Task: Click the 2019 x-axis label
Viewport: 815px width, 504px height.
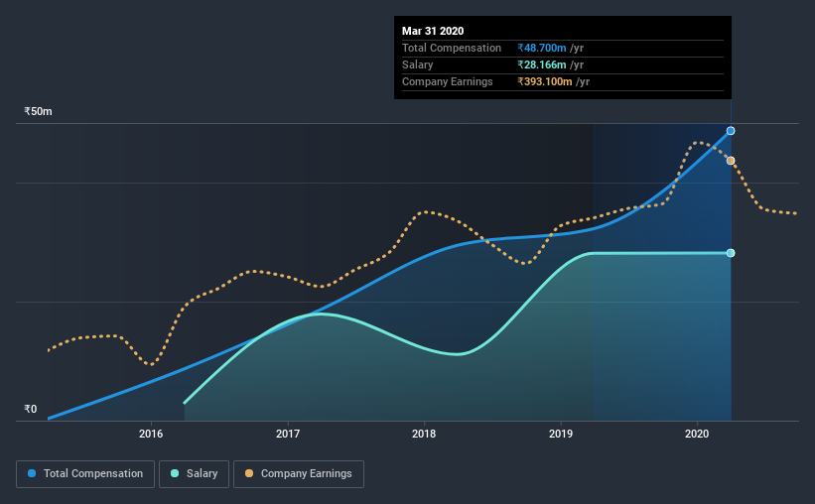Action: click(560, 434)
